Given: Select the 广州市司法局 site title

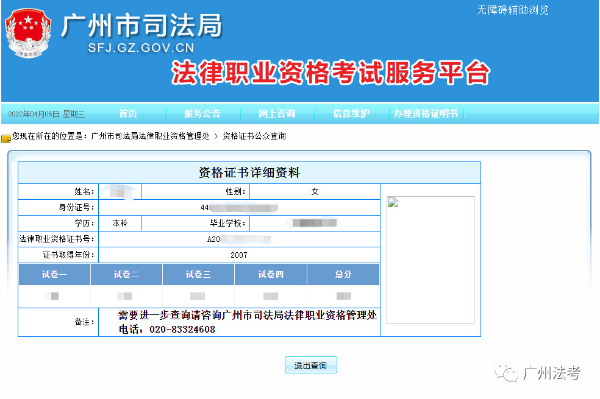Looking at the screenshot, I should (141, 26).
